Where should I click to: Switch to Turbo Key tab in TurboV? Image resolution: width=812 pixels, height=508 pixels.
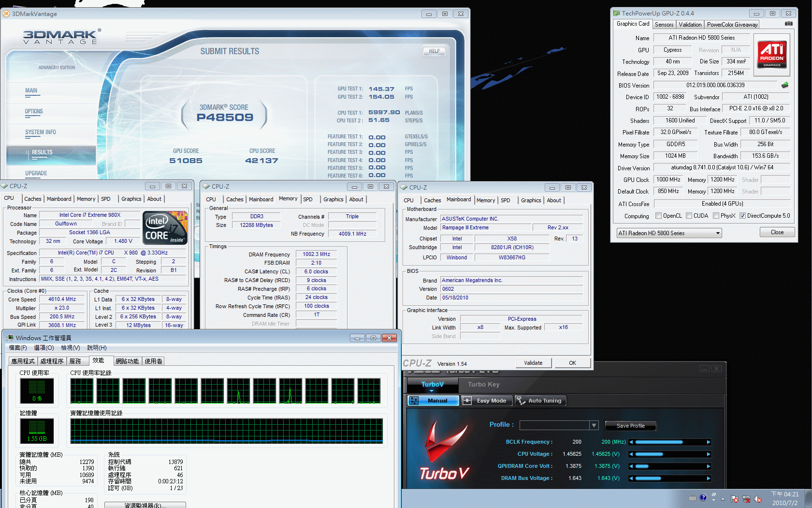[483, 385]
